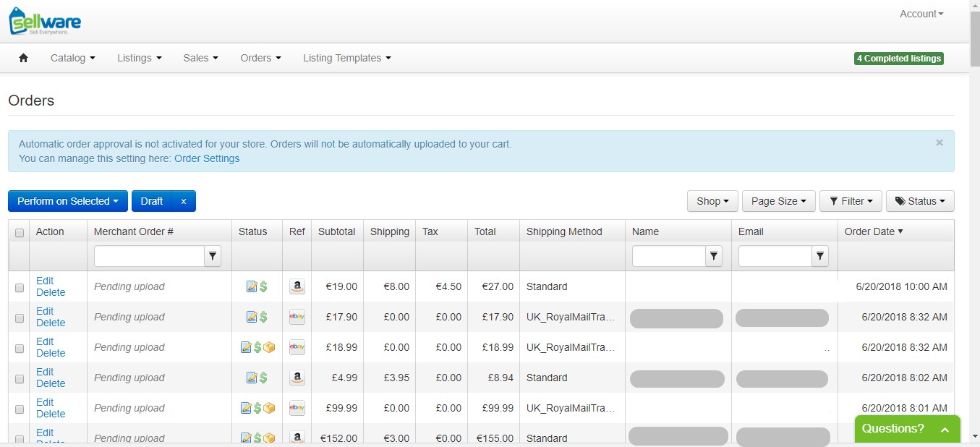Click the filter funnel icon beside Merchant Order # field

(213, 256)
